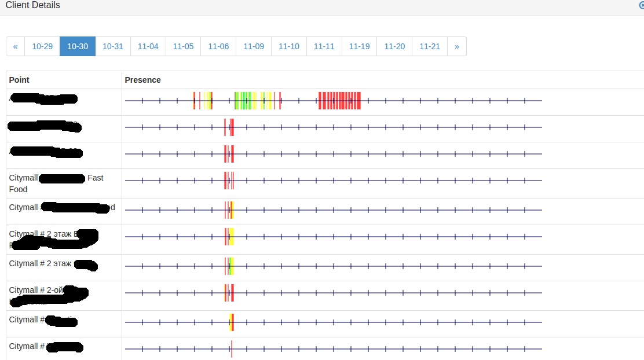Open the 11-11 date tab
The image size is (644, 360).
pos(324,46)
